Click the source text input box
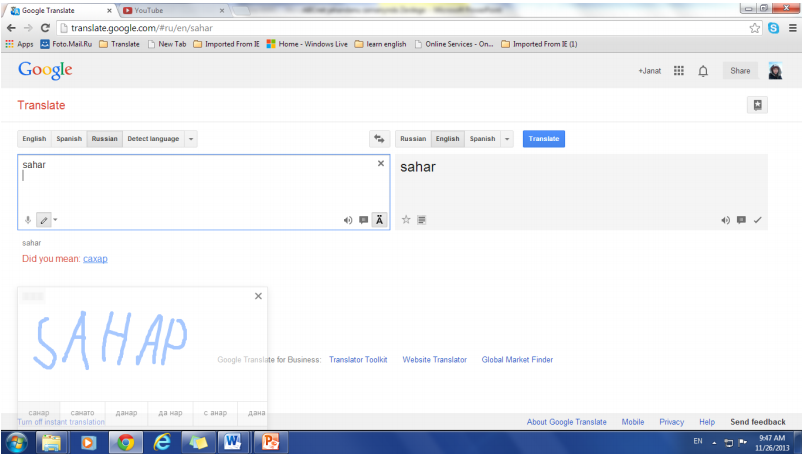The image size is (811, 458). (x=204, y=192)
